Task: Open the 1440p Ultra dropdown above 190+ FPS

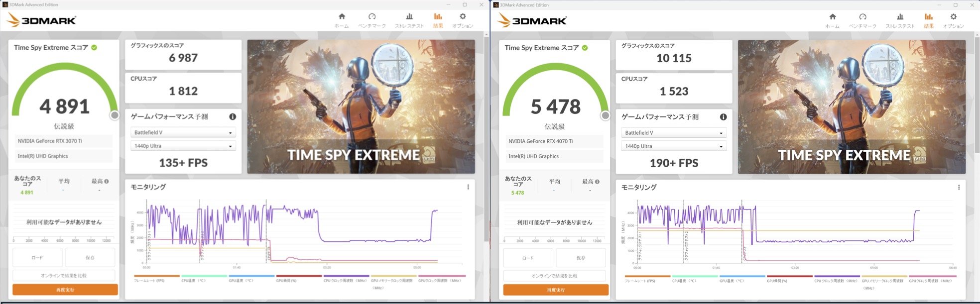Action: click(x=673, y=146)
